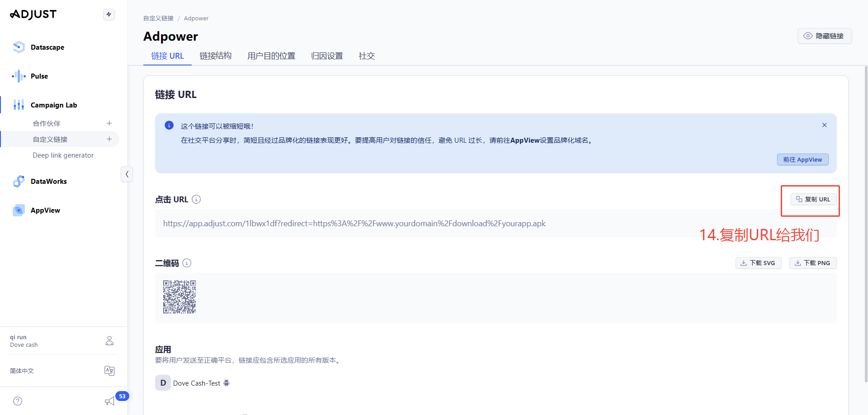This screenshot has width=868, height=415.
Task: Open AppView from the sidebar
Action: point(45,210)
